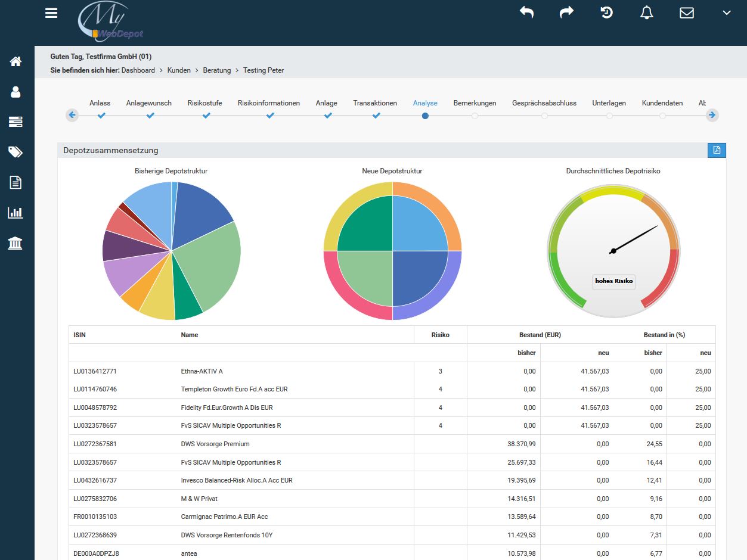Open the history clock icon
The width and height of the screenshot is (747, 560).
point(606,13)
